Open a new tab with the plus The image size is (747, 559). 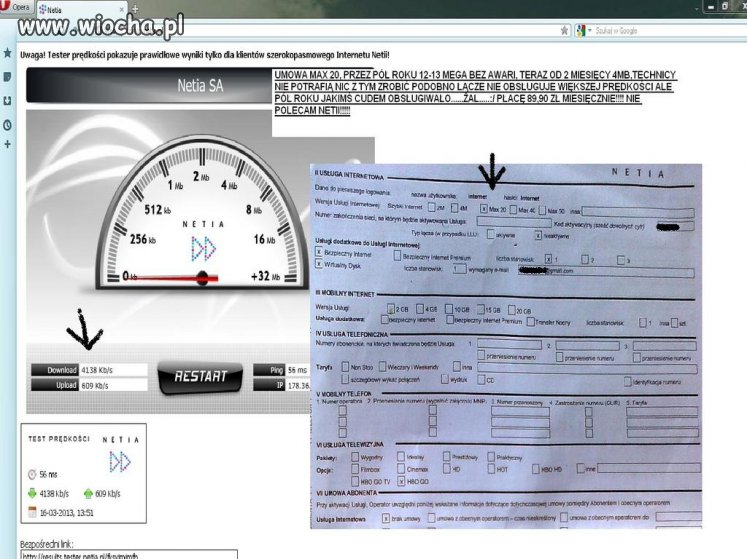(x=135, y=9)
